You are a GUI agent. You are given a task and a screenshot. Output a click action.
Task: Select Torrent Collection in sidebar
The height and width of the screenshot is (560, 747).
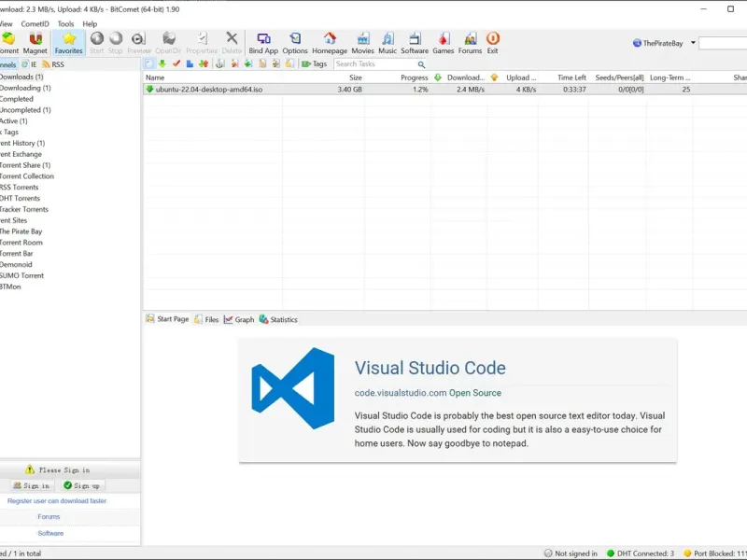coord(27,175)
